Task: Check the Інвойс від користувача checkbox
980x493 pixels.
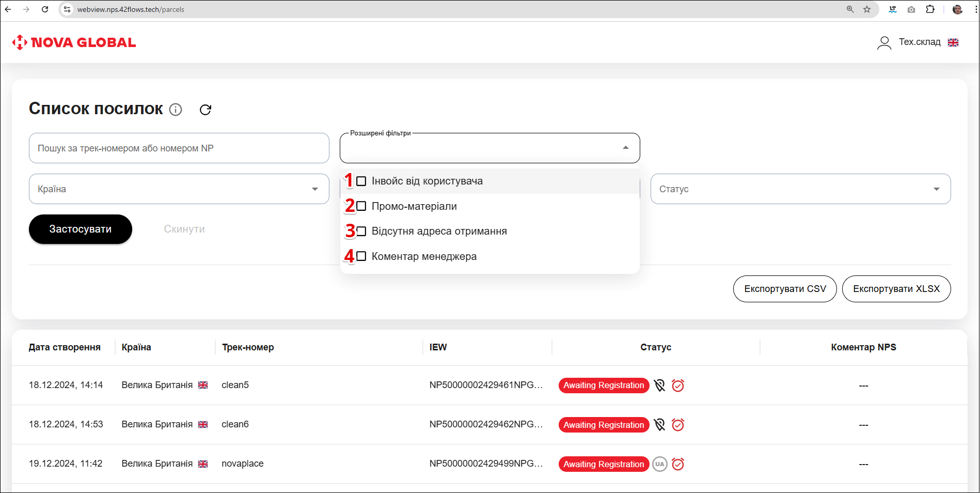Action: (x=361, y=181)
